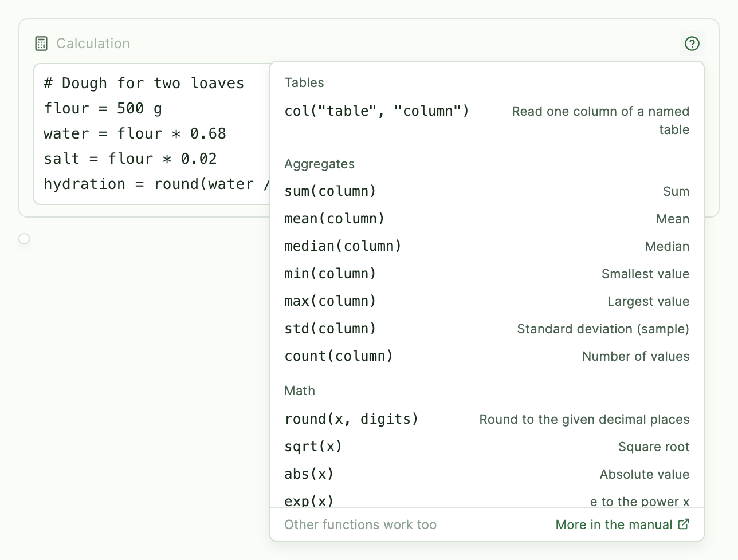Click the "Absolute value" description
738x560 pixels.
(x=645, y=474)
